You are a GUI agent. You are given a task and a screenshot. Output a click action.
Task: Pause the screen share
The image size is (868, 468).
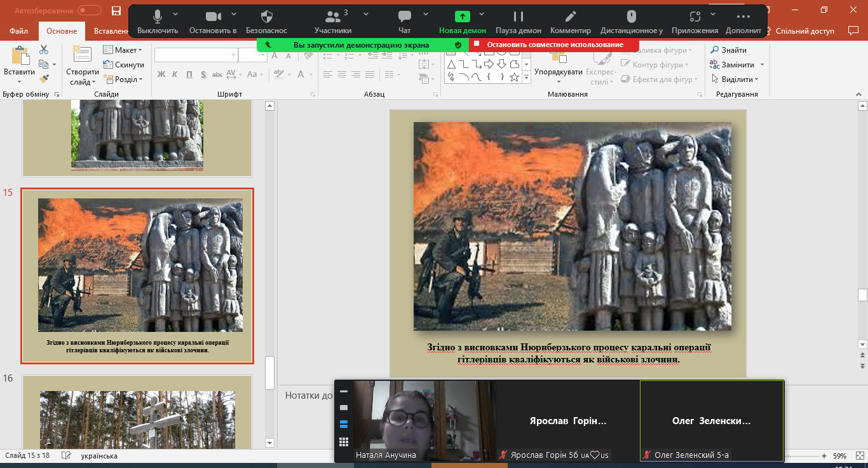519,20
